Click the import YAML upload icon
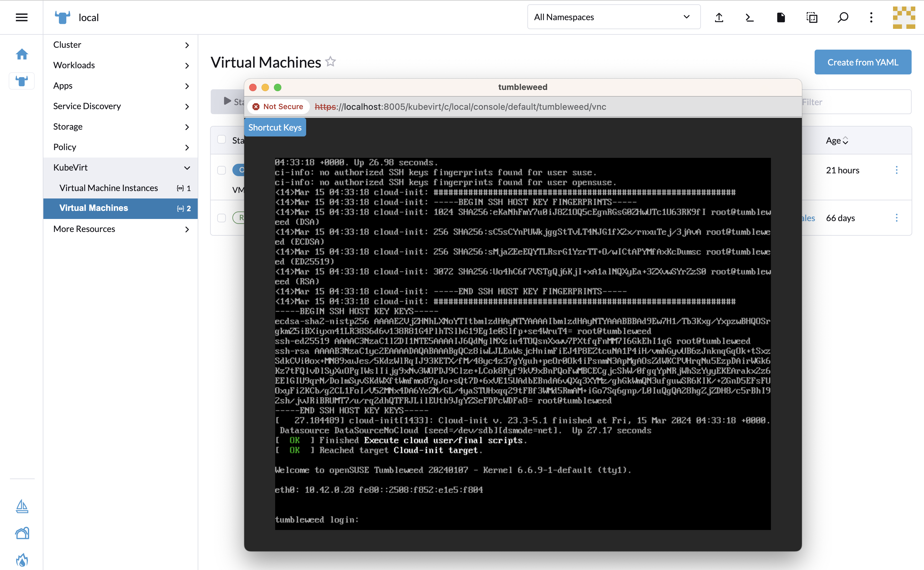Viewport: 924px width, 570px height. [719, 17]
